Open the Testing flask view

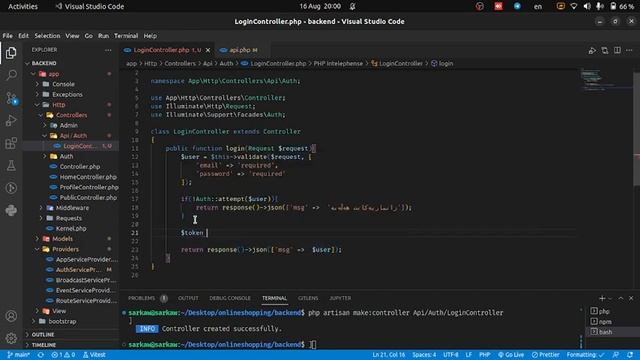(11, 165)
